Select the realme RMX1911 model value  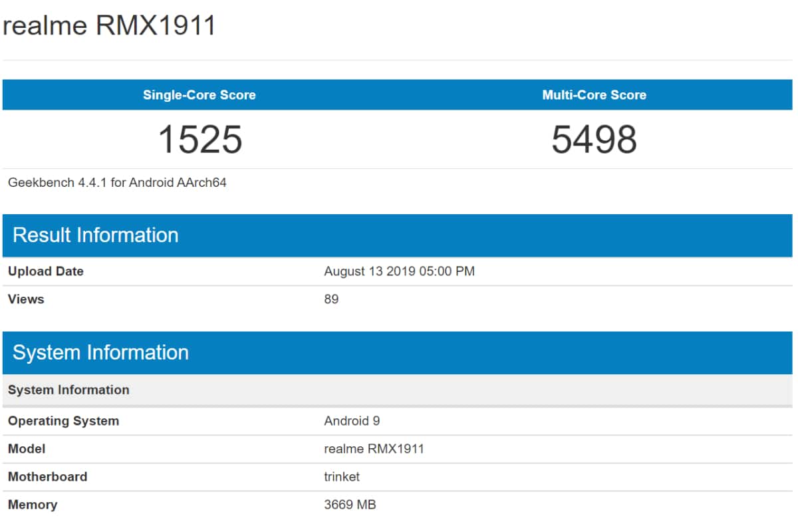point(376,449)
